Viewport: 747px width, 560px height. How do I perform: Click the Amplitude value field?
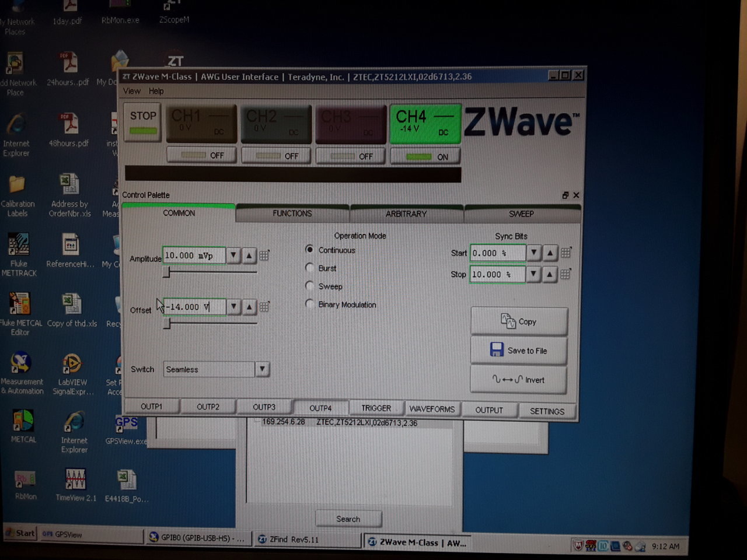point(194,255)
